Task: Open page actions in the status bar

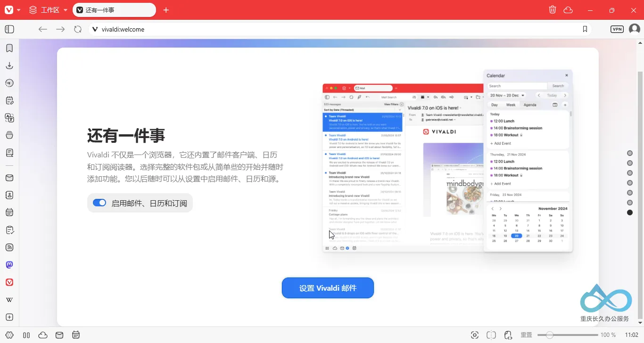Action: tap(508, 335)
